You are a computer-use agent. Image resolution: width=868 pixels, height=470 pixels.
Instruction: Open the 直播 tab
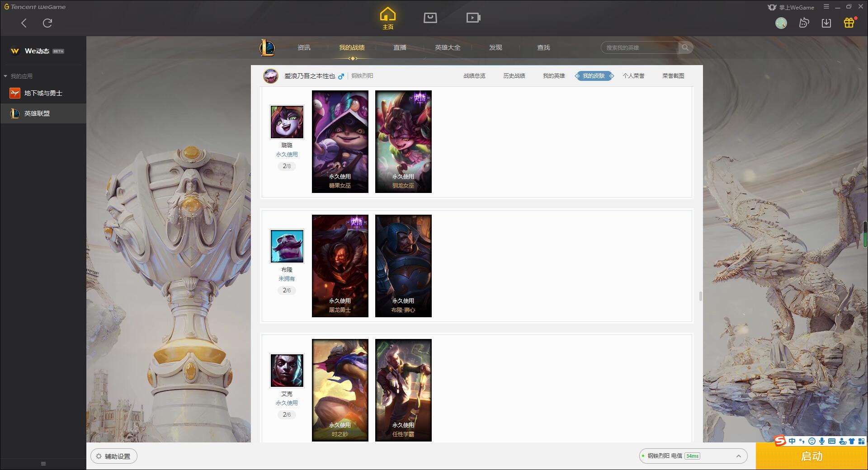(400, 47)
